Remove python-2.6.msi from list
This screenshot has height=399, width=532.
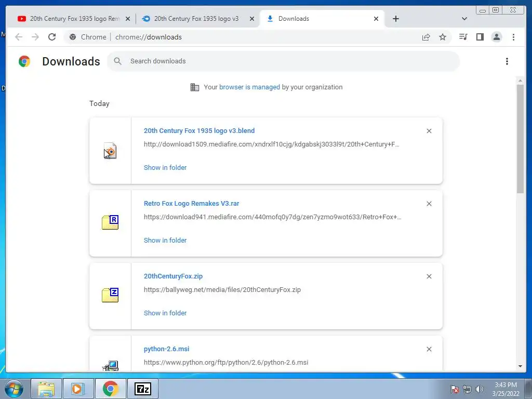pyautogui.click(x=429, y=349)
